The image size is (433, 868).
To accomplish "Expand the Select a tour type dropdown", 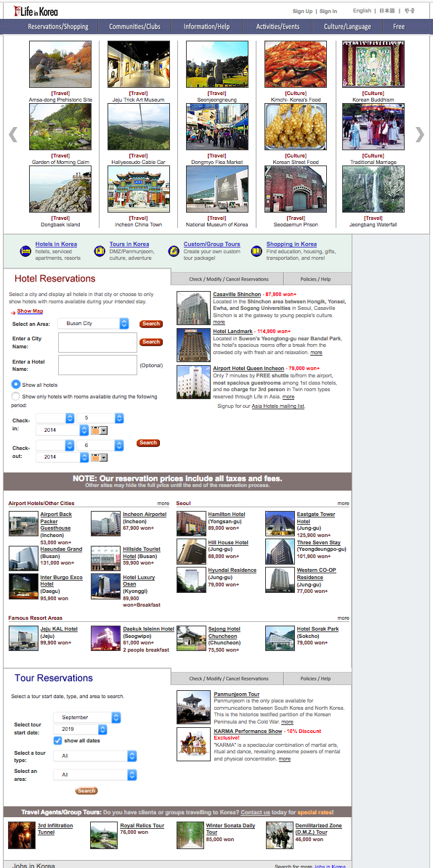I will (94, 756).
